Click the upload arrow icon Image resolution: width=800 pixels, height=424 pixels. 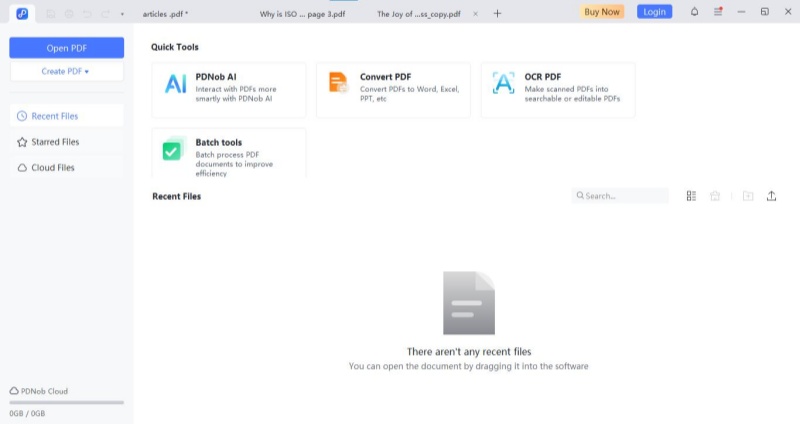(771, 196)
